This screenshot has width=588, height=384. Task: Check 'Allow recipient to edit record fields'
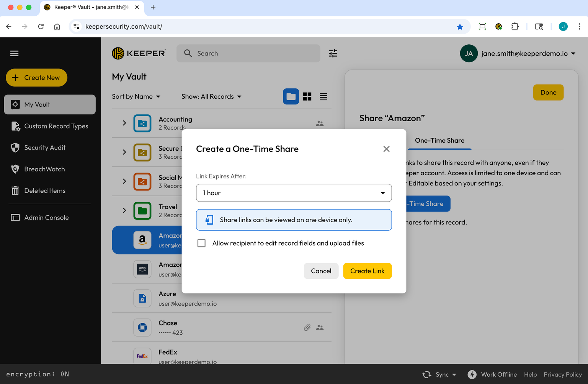[201, 243]
